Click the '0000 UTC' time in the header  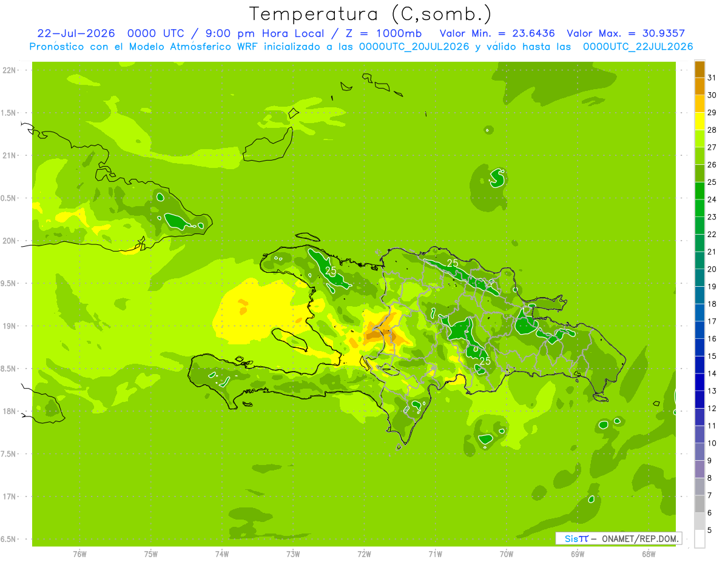155,33
